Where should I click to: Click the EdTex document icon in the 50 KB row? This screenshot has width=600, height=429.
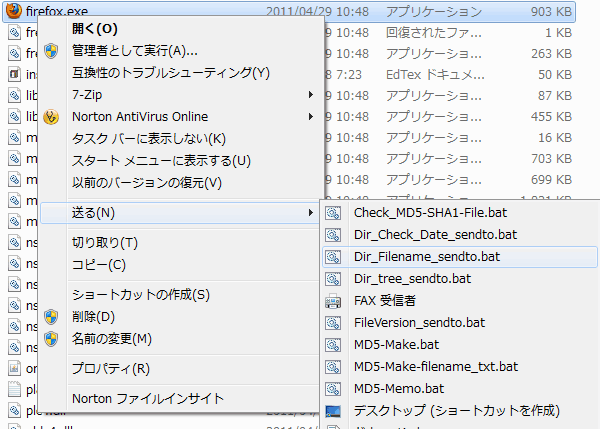pos(14,74)
